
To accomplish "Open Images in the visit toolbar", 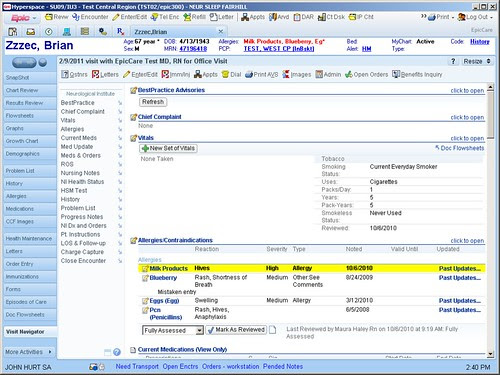I will pyautogui.click(x=297, y=74).
